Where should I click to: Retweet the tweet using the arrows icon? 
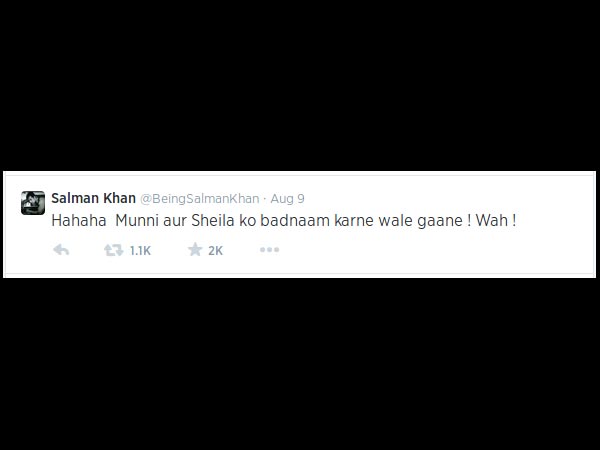[114, 250]
